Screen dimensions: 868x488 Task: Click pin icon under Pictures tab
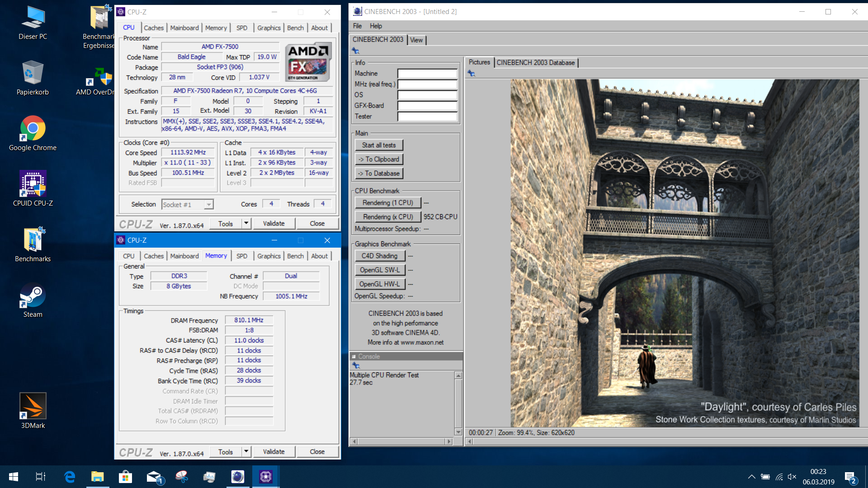[471, 73]
